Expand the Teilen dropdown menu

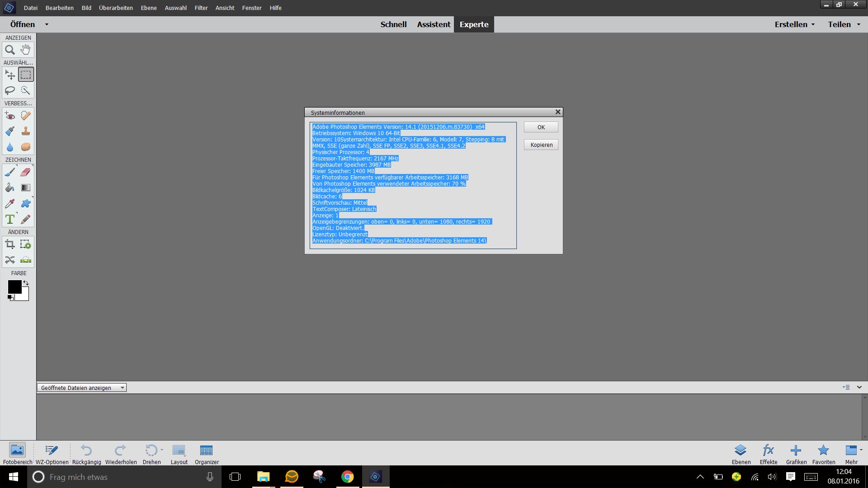[844, 24]
